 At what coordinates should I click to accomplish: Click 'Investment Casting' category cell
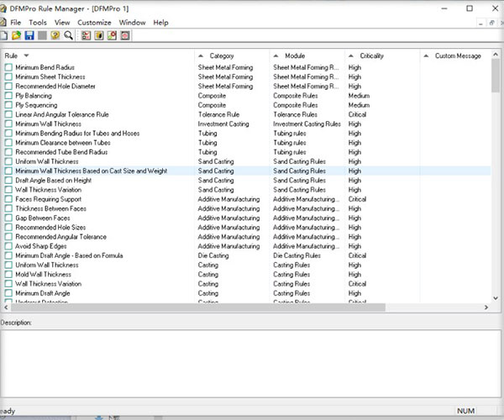point(223,123)
